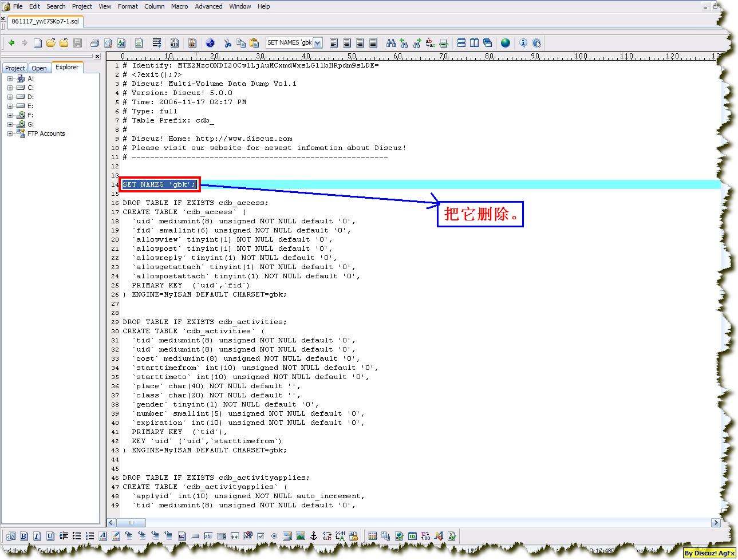Image resolution: width=738 pixels, height=560 pixels.
Task: Click the info help bubble icon
Action: (x=523, y=43)
